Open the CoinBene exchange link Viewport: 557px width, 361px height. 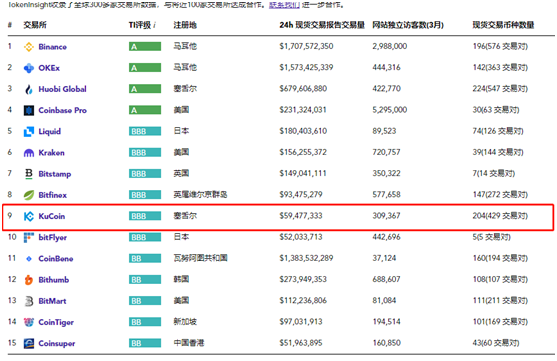click(56, 259)
